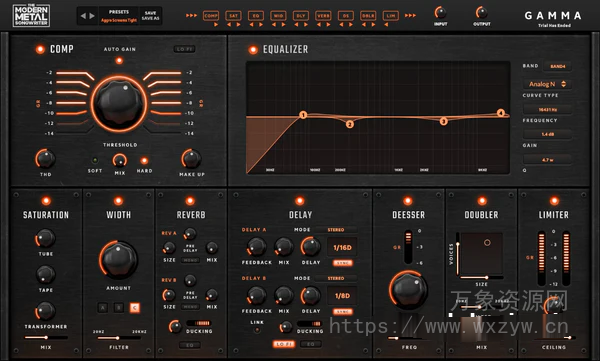600x361 pixels.
Task: Toggle compressor LO FI button
Action: 184,49
